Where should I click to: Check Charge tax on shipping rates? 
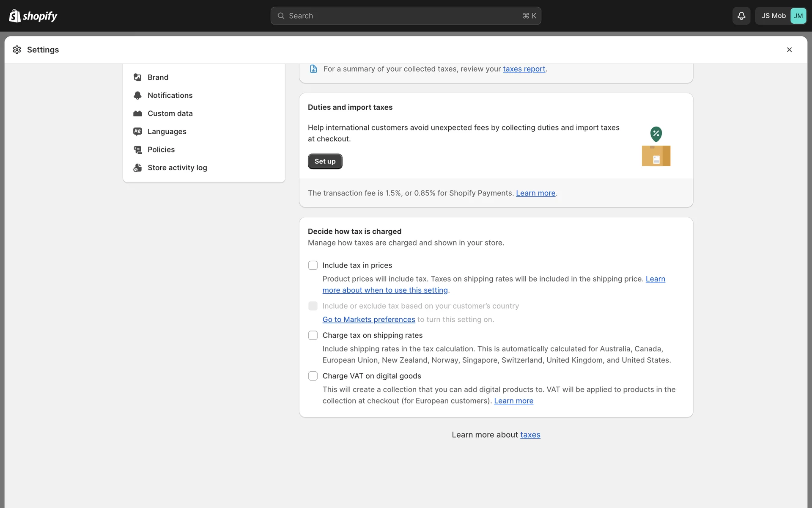pos(313,335)
